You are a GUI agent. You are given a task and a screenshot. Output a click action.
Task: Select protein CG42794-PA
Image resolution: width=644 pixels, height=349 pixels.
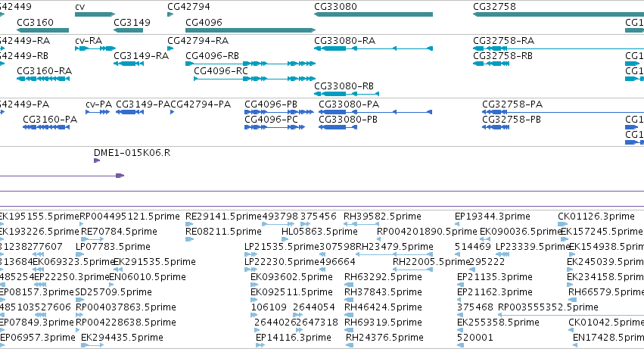[201, 104]
